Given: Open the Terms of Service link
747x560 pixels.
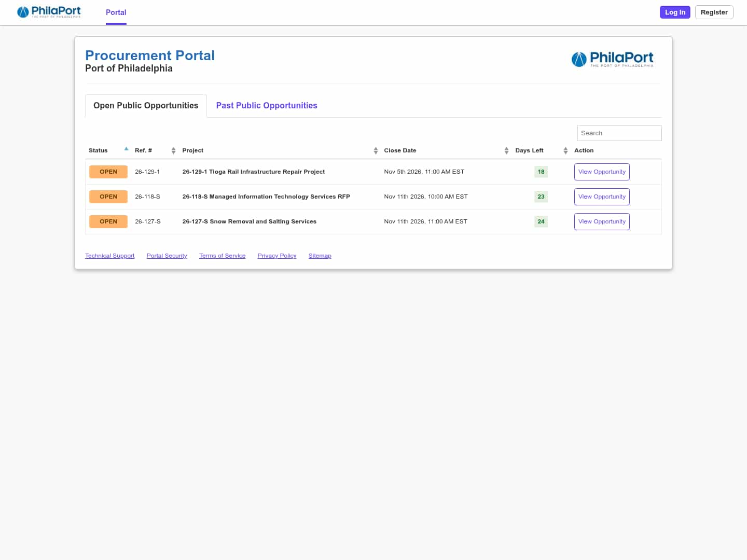Looking at the screenshot, I should pyautogui.click(x=223, y=256).
